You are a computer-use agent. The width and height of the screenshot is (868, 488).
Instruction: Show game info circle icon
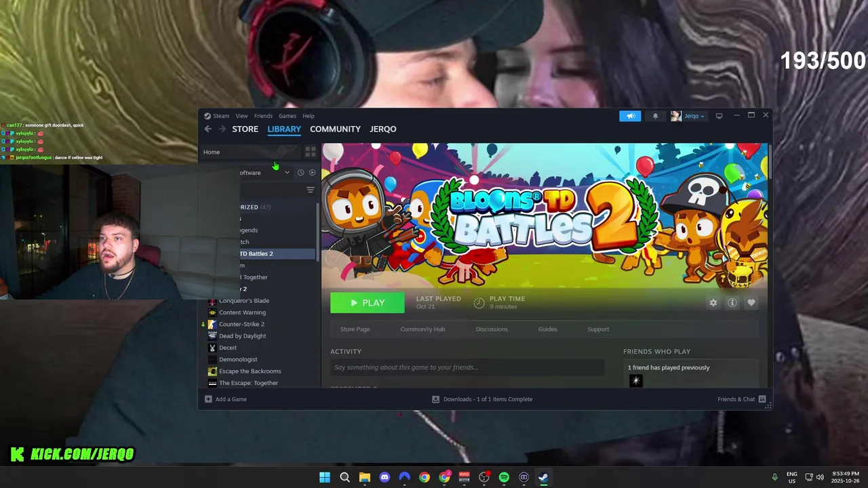732,303
